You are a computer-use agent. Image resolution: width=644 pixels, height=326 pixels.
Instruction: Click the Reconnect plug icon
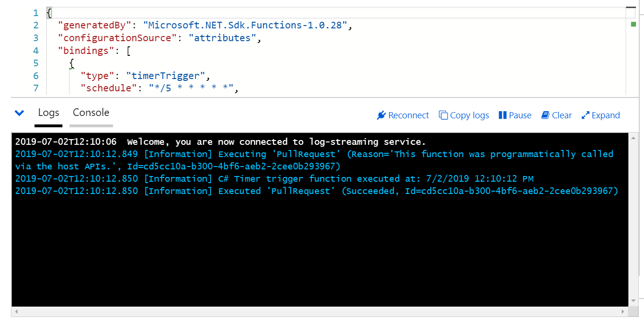[381, 115]
